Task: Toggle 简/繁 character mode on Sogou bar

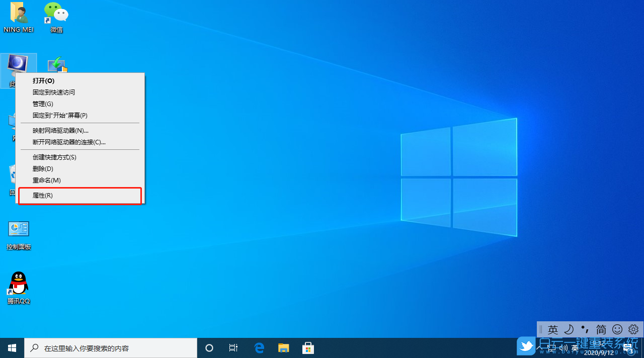Action: point(601,329)
